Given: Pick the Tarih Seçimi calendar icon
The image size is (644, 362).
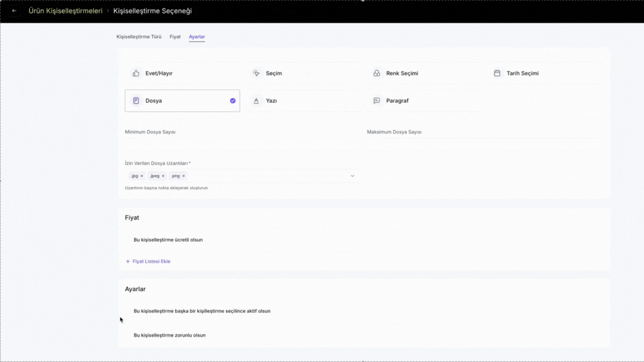Looking at the screenshot, I should tap(497, 73).
